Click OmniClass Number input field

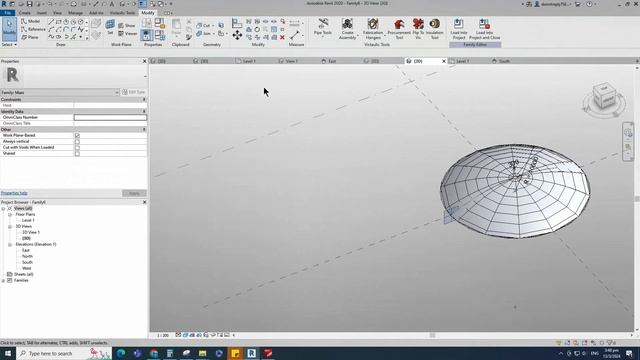tap(110, 118)
